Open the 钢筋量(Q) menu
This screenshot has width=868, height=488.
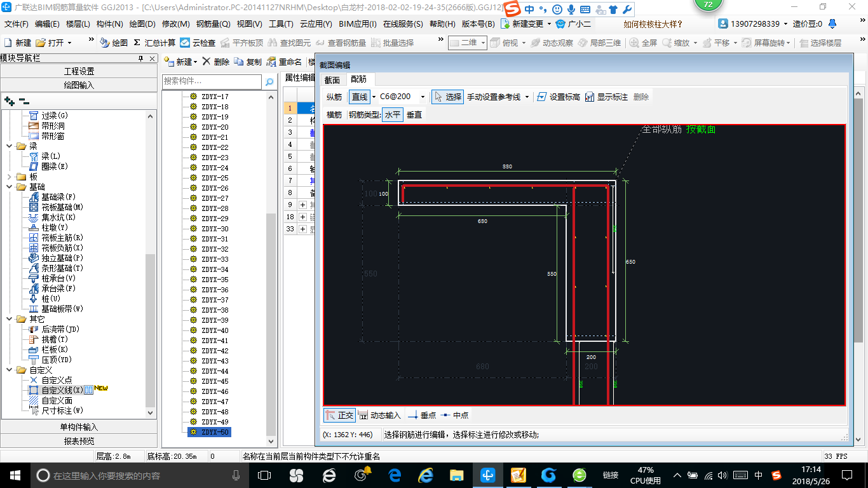[x=213, y=24]
